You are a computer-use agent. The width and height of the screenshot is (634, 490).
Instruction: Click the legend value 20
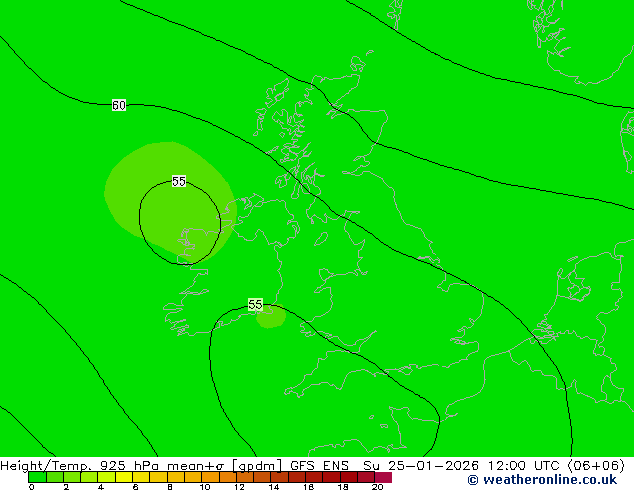(378, 487)
